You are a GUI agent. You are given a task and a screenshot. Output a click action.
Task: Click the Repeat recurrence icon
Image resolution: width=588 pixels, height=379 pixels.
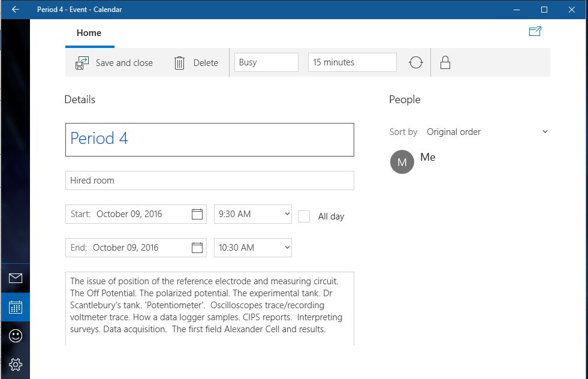coord(415,62)
